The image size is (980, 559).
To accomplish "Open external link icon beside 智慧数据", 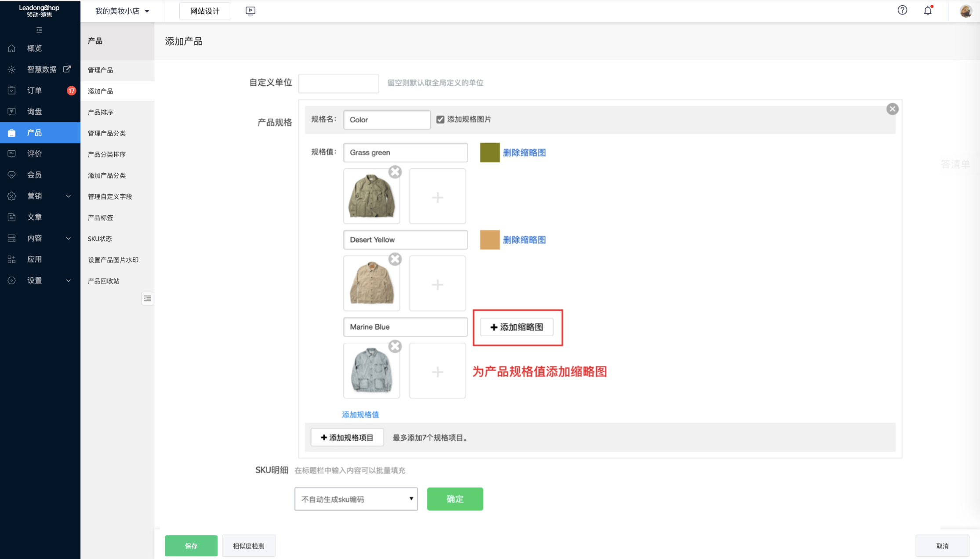I will pos(67,69).
